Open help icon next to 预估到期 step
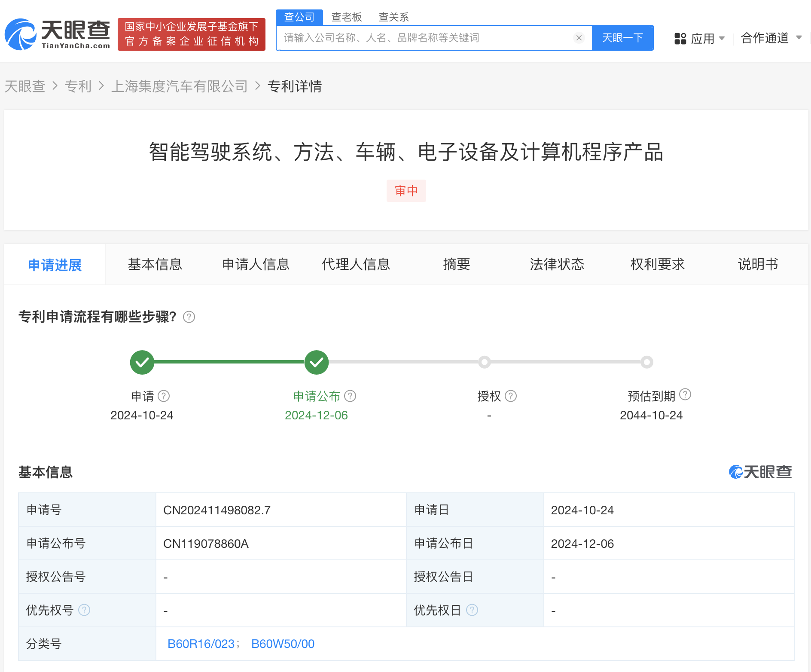The image size is (811, 672). click(x=685, y=394)
